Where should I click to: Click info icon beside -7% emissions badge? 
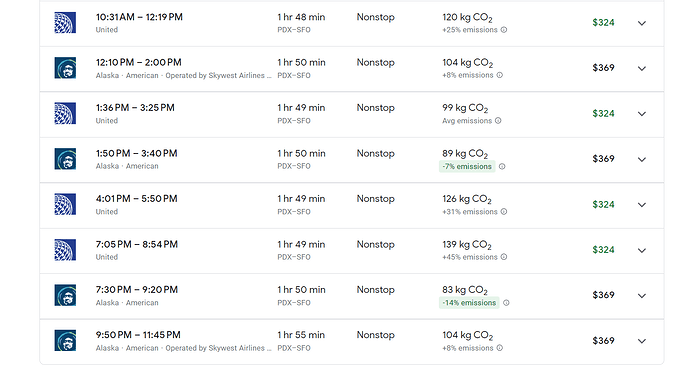502,166
